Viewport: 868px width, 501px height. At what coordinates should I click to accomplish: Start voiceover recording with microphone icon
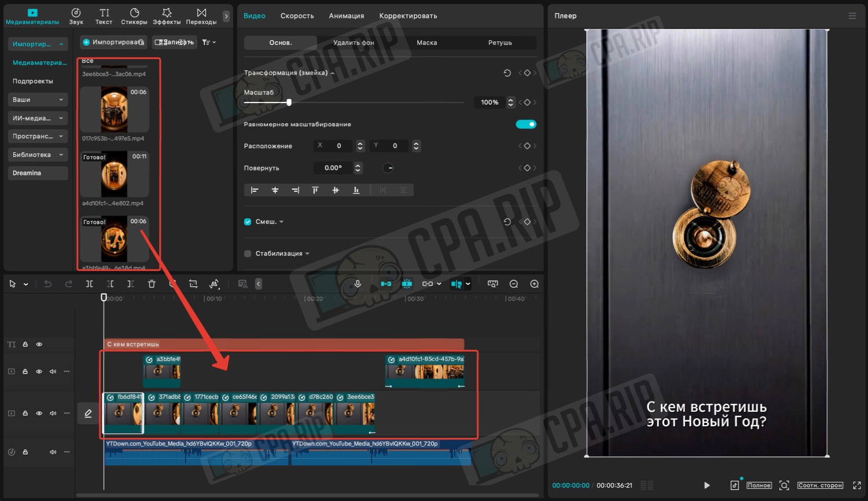358,284
